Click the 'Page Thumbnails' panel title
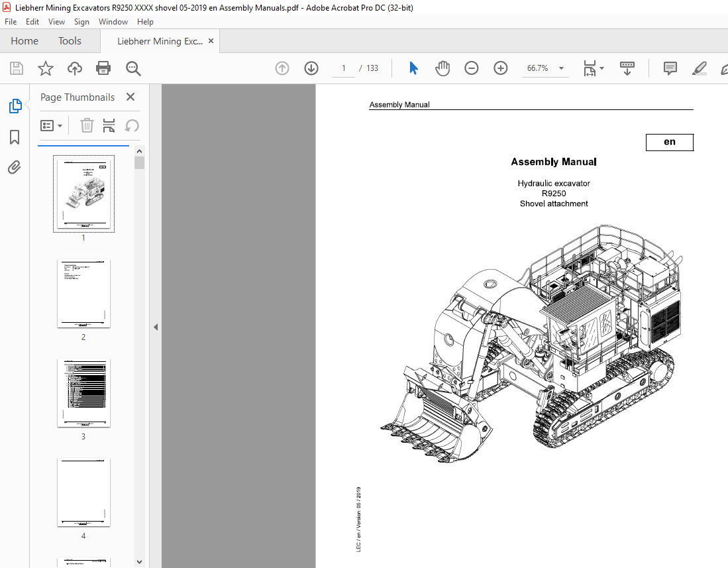 (x=77, y=97)
